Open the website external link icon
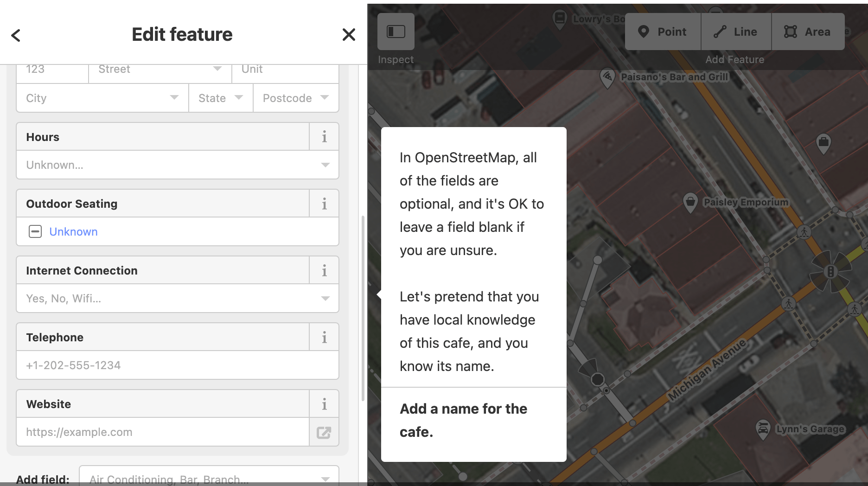 tap(324, 432)
